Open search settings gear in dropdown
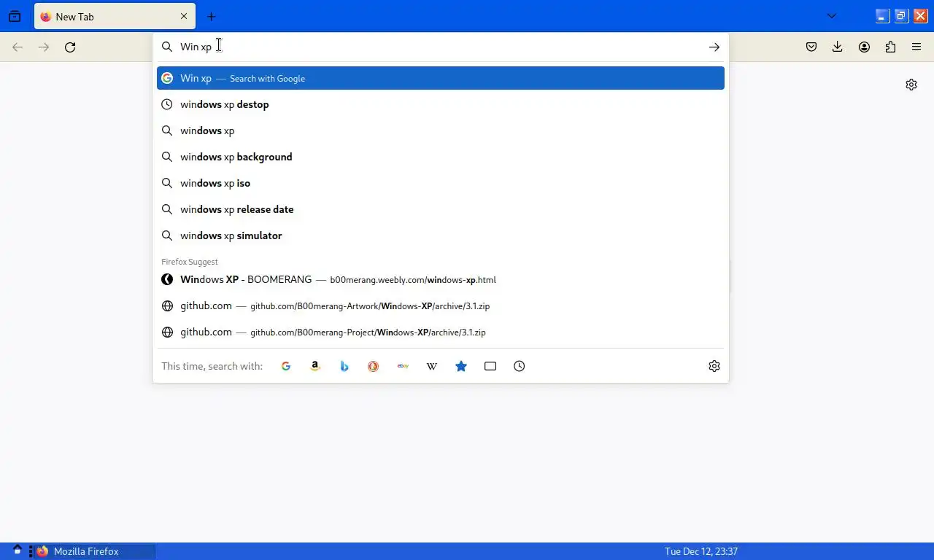This screenshot has width=934, height=560. (714, 366)
